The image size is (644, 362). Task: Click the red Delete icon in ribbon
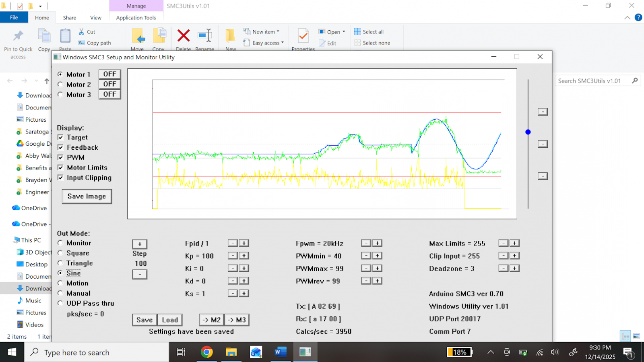click(184, 36)
